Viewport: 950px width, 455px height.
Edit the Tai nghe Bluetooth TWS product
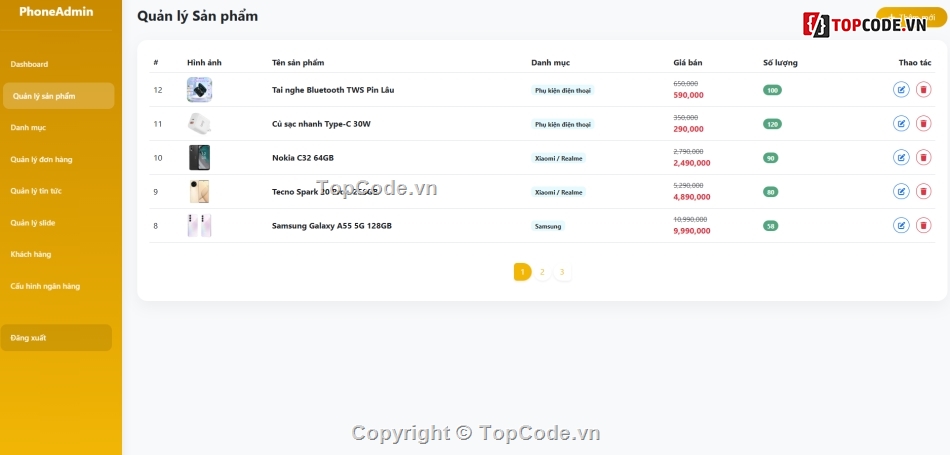(901, 90)
